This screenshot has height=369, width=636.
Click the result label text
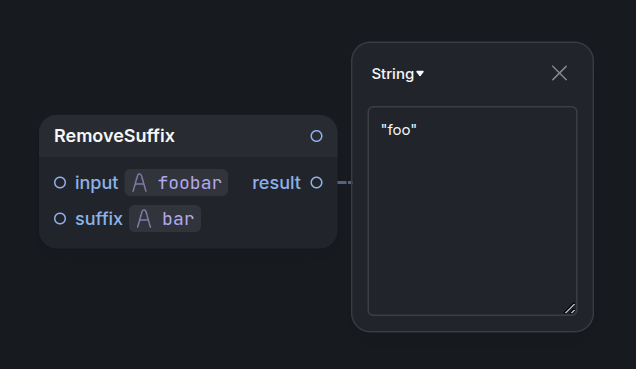[277, 183]
